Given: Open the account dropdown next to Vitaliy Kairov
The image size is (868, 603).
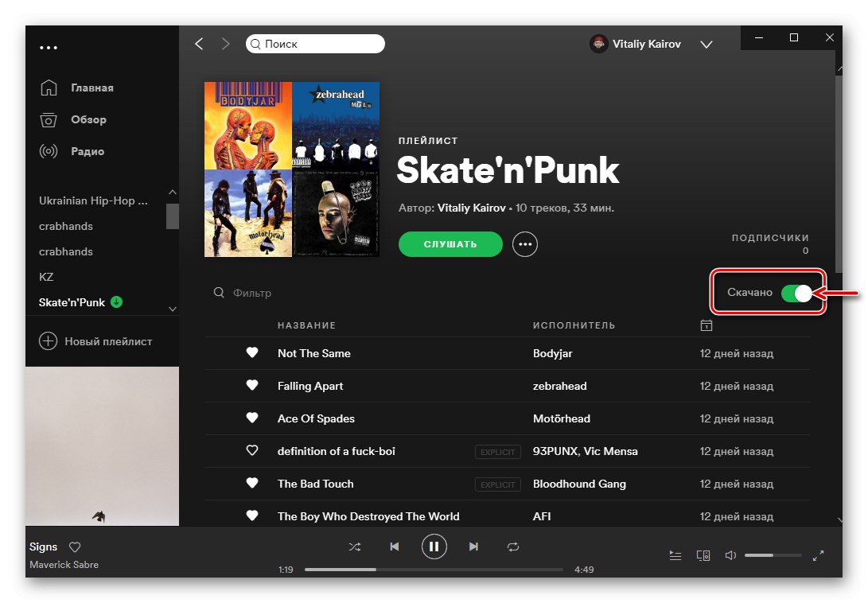Looking at the screenshot, I should (x=706, y=45).
